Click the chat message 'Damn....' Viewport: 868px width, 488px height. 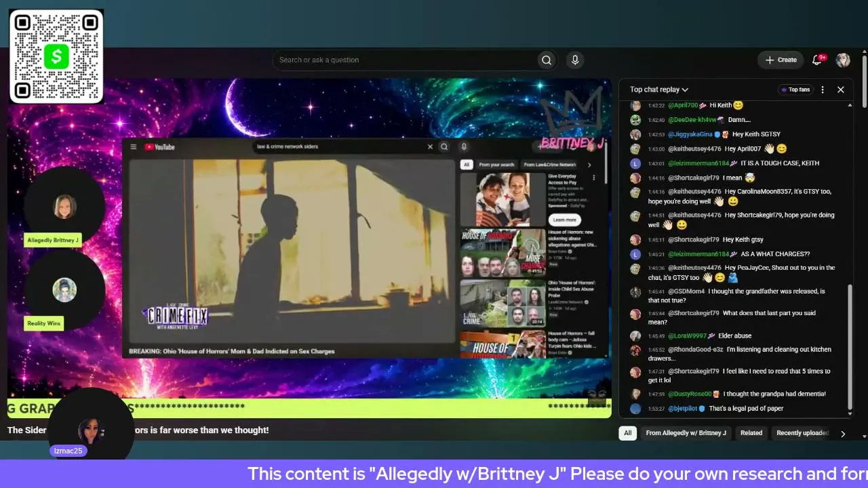point(739,120)
